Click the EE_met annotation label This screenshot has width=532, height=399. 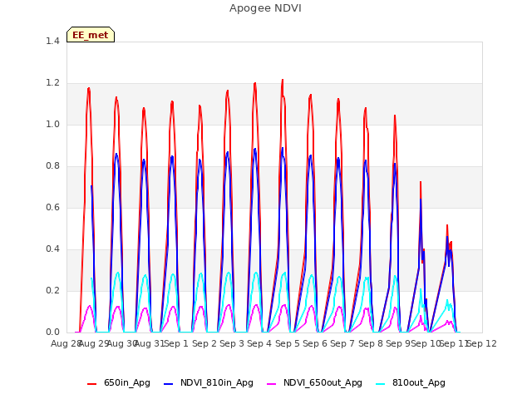(91, 35)
